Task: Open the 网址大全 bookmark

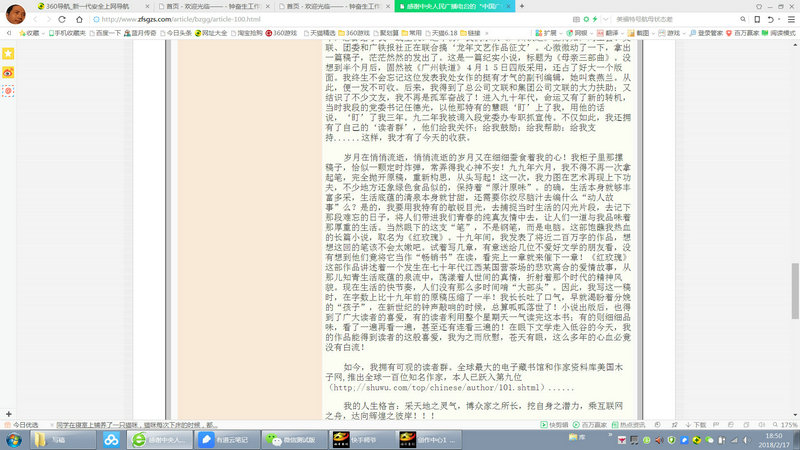Action: click(211, 33)
